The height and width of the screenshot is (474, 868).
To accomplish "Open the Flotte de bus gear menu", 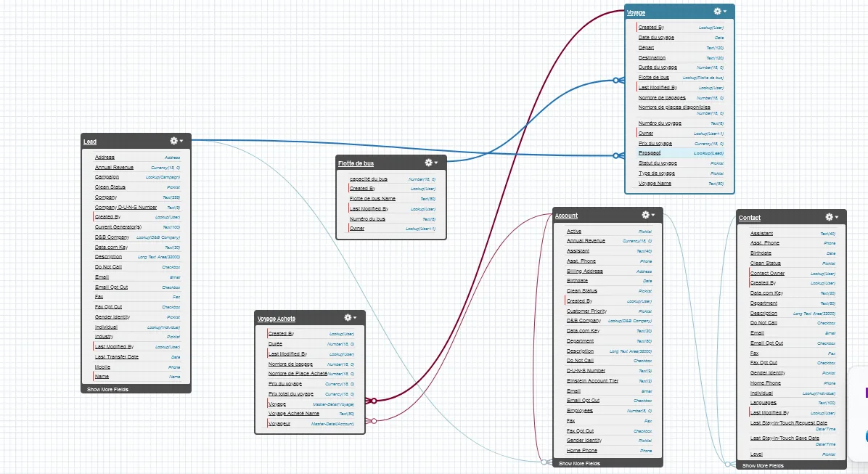I will tap(431, 163).
